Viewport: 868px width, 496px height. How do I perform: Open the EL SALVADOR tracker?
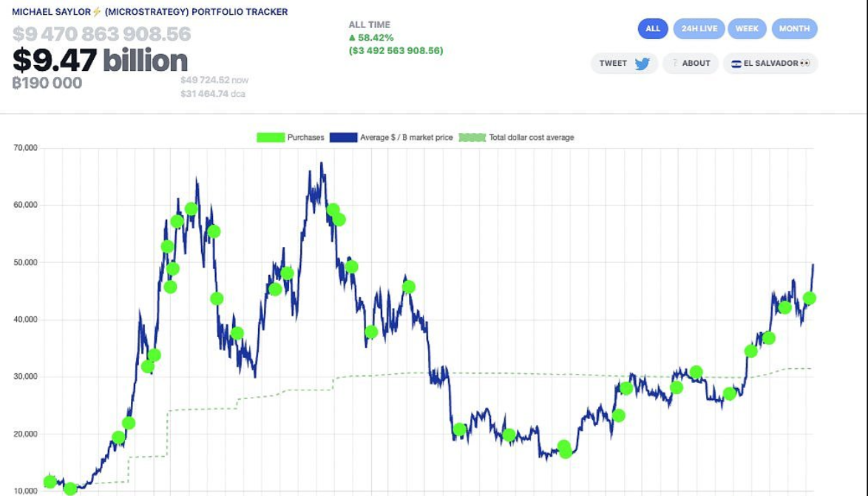(x=770, y=64)
